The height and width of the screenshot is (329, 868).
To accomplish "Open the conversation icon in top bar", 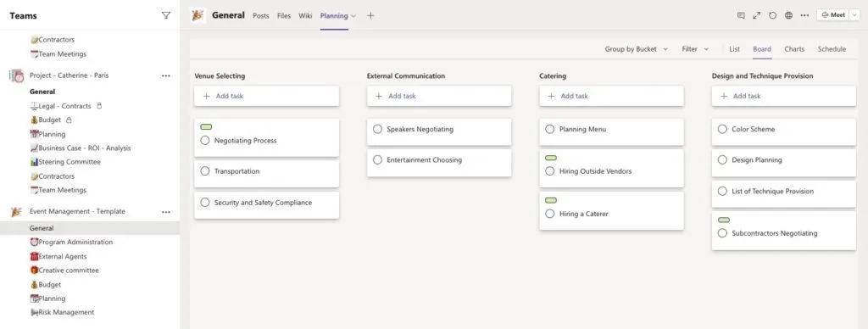I will point(741,15).
